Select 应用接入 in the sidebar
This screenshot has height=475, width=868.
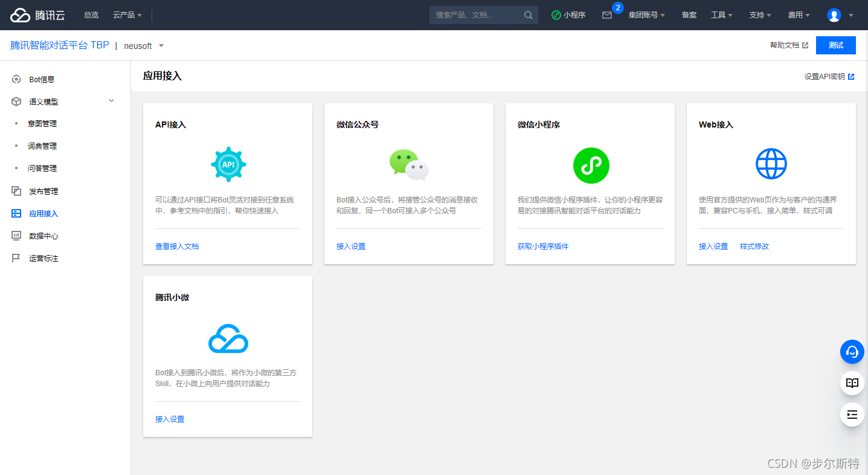[43, 214]
